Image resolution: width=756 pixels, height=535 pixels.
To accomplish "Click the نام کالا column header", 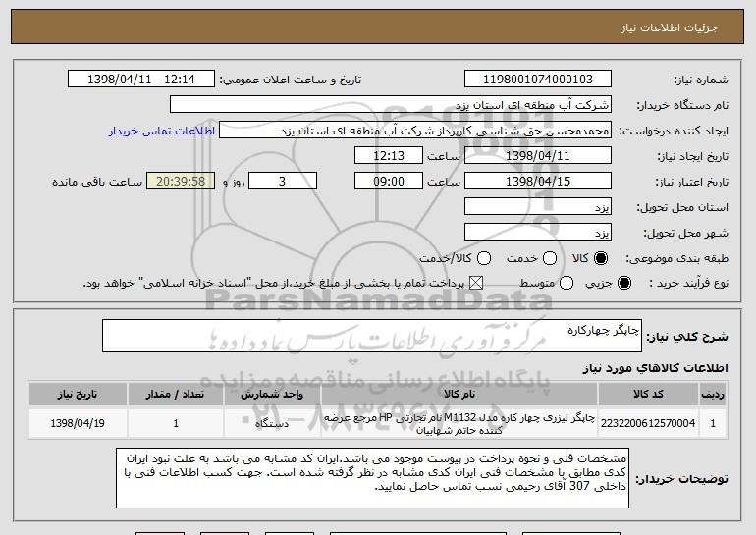I will click(x=459, y=395).
